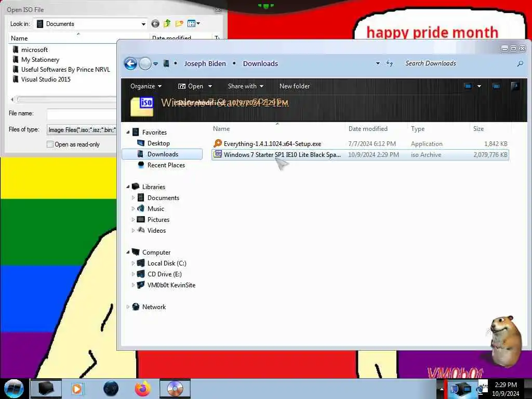
Task: Click New folder in Explorer toolbar
Action: tap(295, 86)
